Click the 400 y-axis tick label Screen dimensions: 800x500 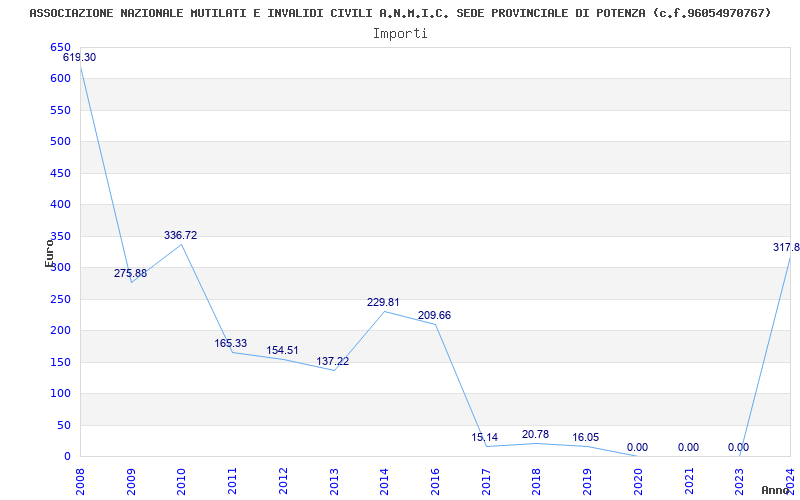(x=60, y=205)
